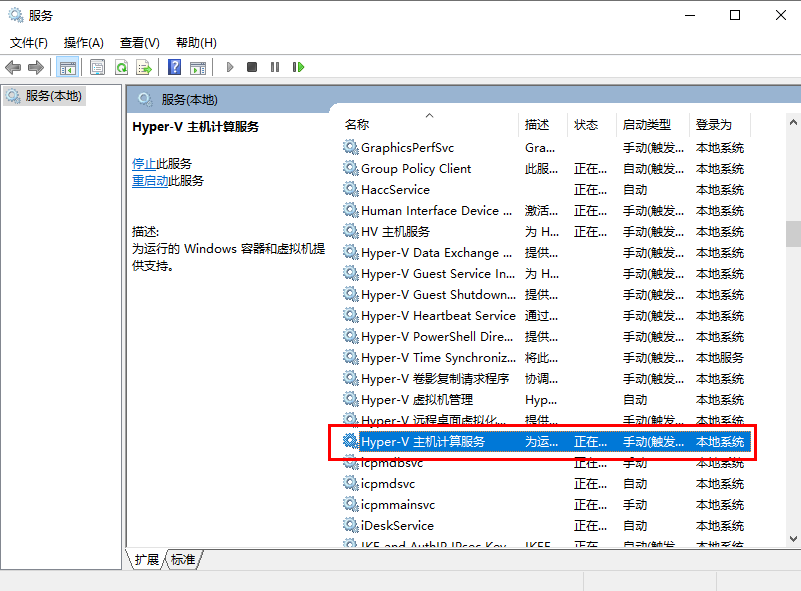801x591 pixels.
Task: Select the GraphicsPerfSvc service name
Action: pyautogui.click(x=407, y=148)
